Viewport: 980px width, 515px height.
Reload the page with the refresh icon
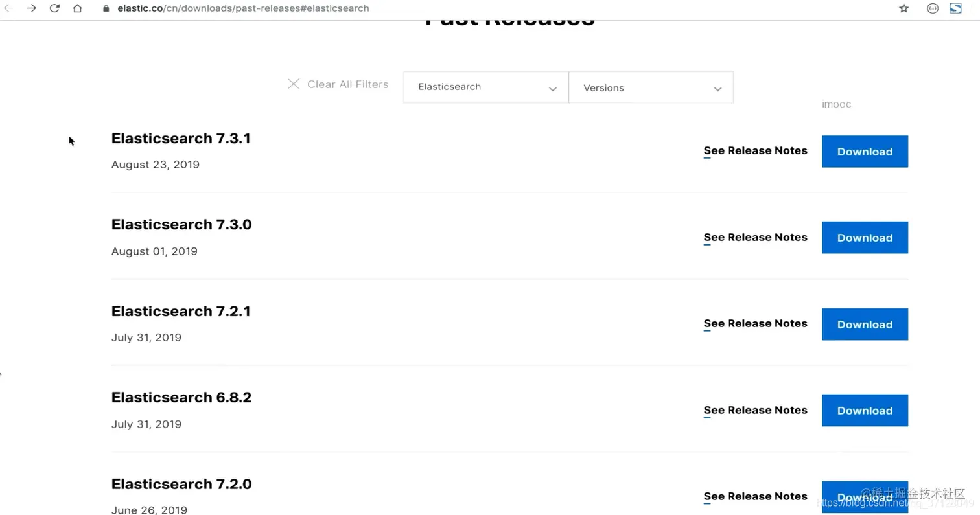[x=54, y=8]
